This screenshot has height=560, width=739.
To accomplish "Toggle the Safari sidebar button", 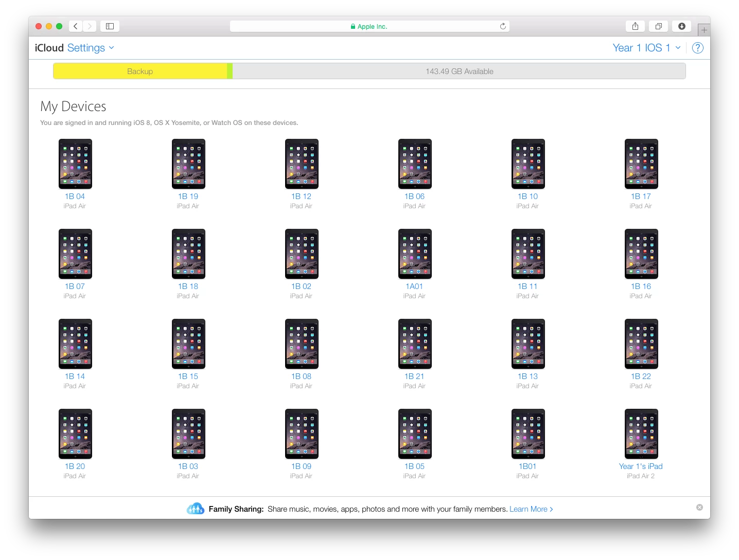I will (110, 26).
